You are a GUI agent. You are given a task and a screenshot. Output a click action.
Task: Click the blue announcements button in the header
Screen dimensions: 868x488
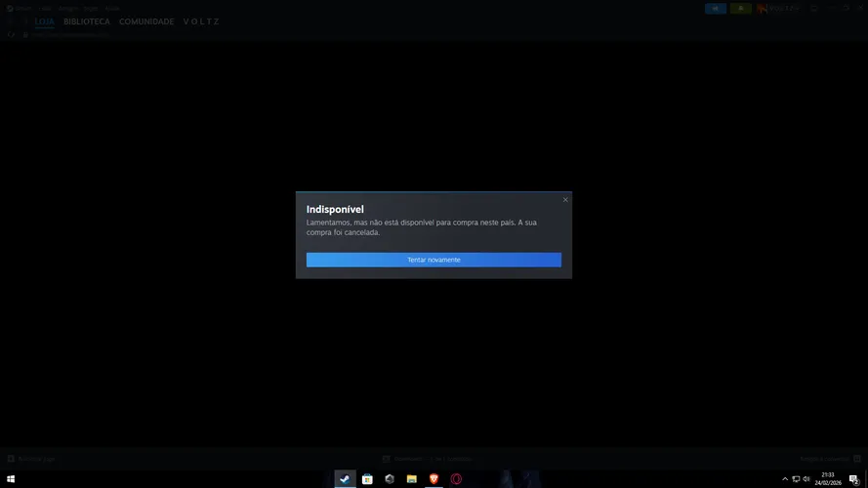pyautogui.click(x=716, y=9)
